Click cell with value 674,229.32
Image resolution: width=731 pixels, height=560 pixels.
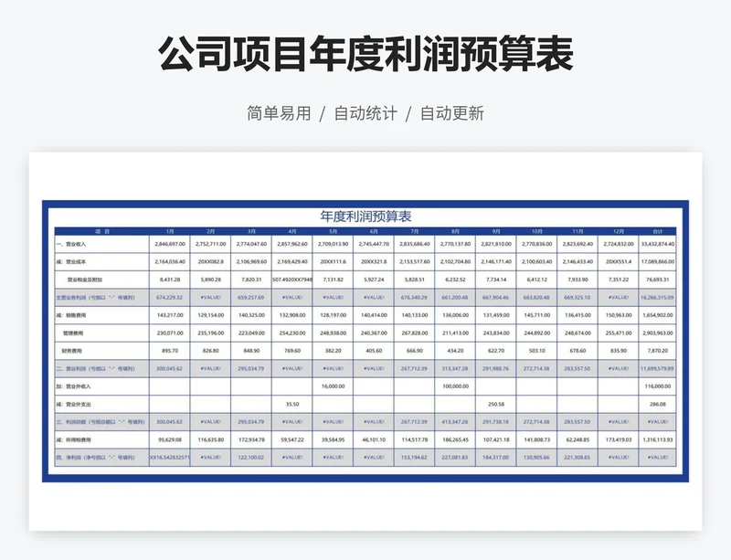coord(170,298)
